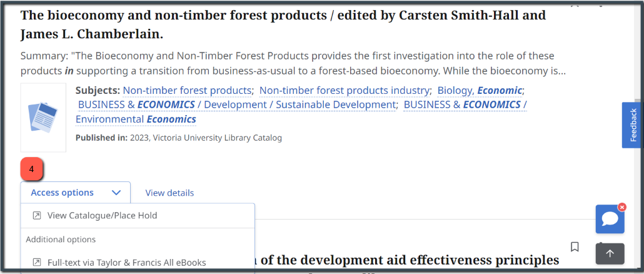Image resolution: width=644 pixels, height=274 pixels.
Task: Open the chat bubble icon
Action: [x=610, y=219]
